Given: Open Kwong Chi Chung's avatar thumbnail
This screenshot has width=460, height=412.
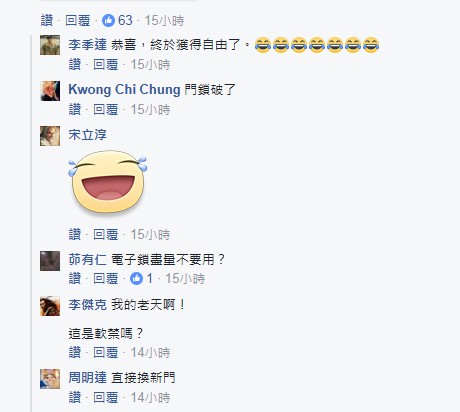Looking at the screenshot, I should [x=50, y=91].
